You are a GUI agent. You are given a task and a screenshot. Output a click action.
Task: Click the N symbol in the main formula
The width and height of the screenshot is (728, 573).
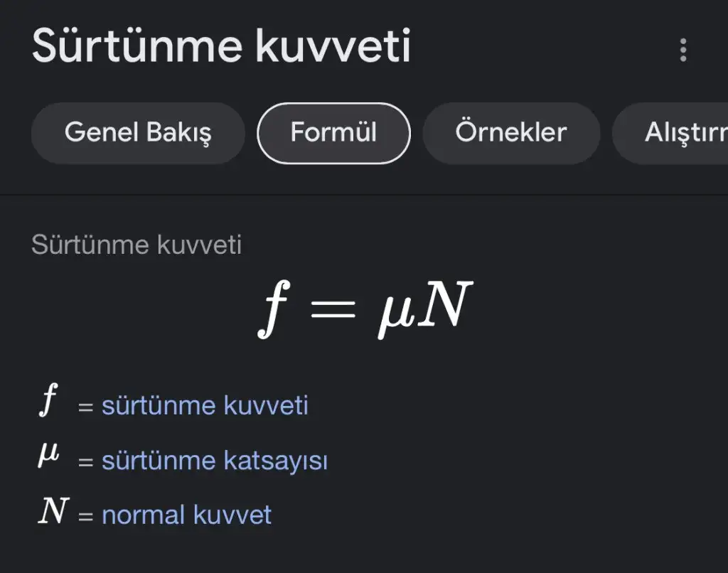coord(445,304)
